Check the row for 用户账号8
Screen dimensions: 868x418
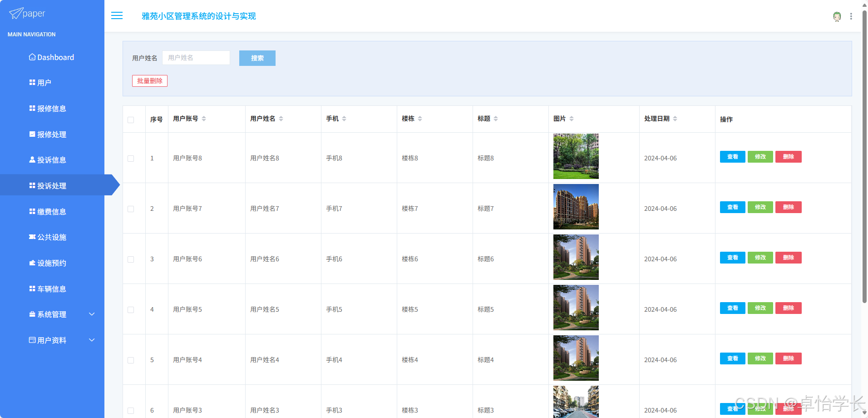pyautogui.click(x=131, y=159)
